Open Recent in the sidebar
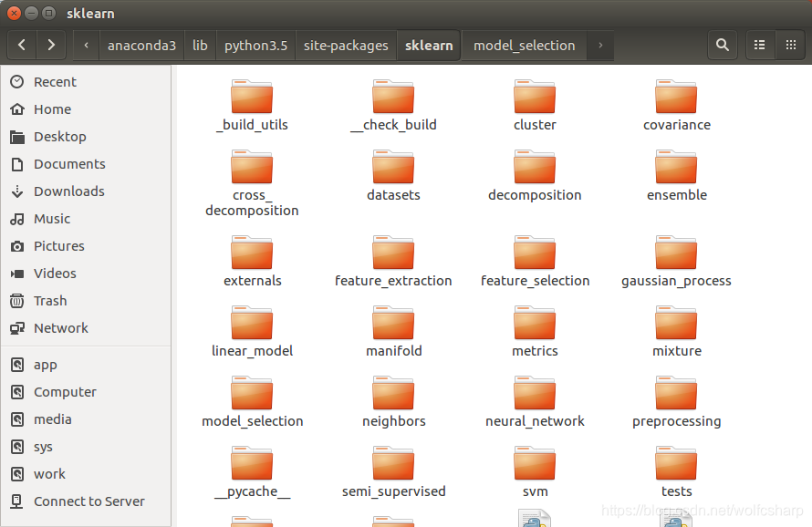 86,82
